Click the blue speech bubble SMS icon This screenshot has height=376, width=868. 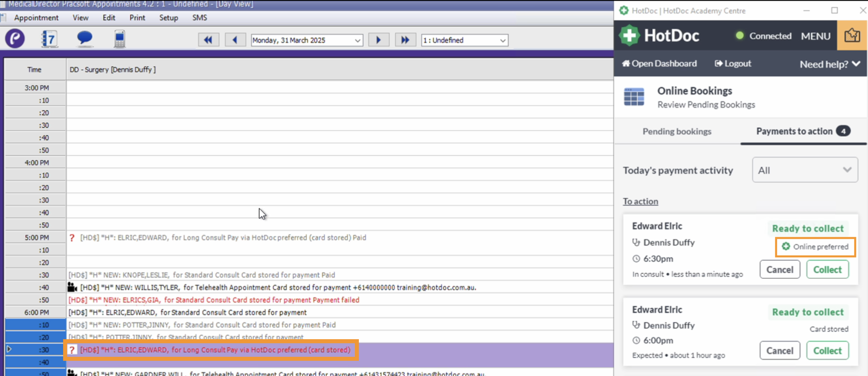(x=85, y=38)
